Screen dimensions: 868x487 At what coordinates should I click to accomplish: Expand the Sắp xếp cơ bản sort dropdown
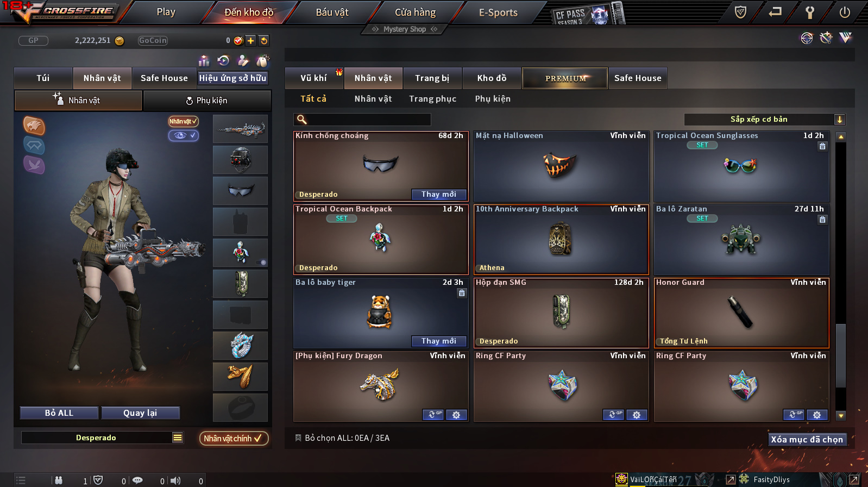point(840,120)
